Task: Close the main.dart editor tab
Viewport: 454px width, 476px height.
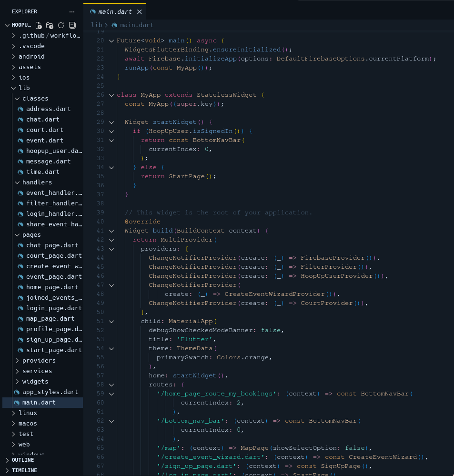Action: tap(139, 11)
